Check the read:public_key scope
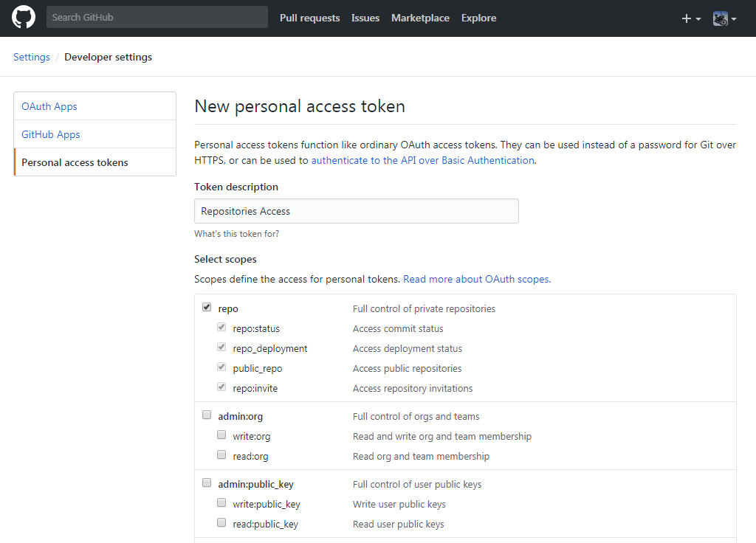This screenshot has height=543, width=756. point(221,522)
